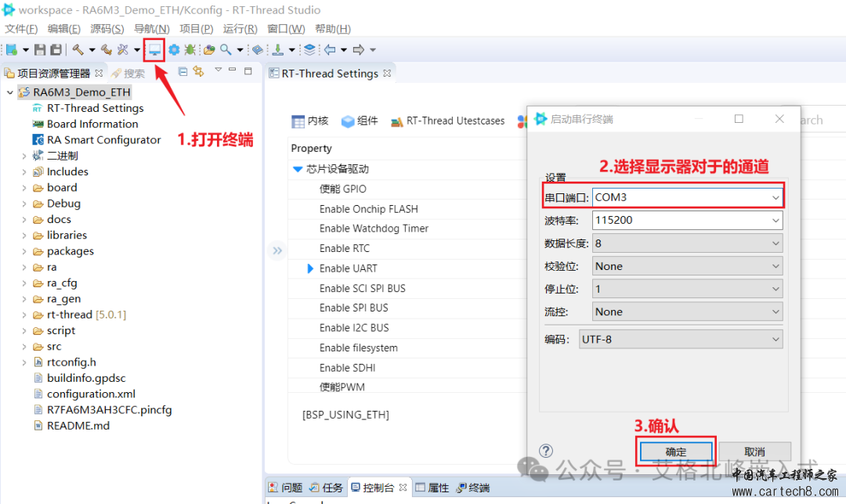Click the blue gear settings icon
This screenshot has width=846, height=504.
174,49
